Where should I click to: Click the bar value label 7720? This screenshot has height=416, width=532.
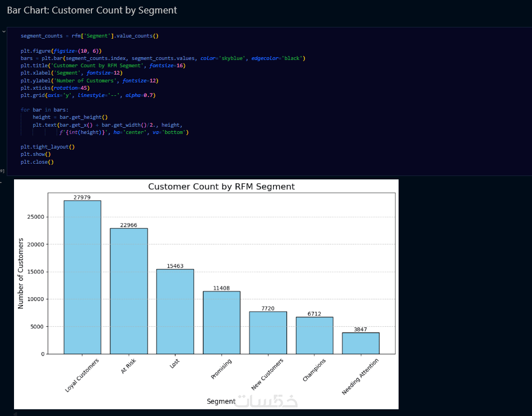pos(268,309)
